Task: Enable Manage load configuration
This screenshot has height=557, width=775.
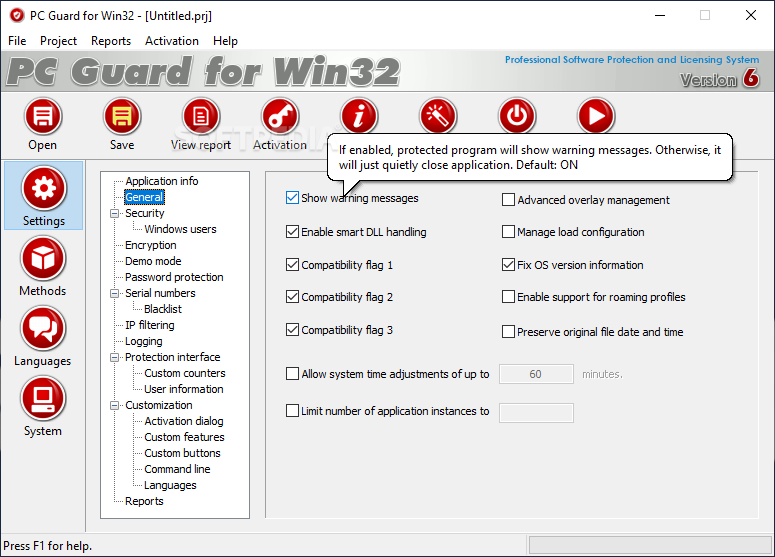Action: coord(508,232)
